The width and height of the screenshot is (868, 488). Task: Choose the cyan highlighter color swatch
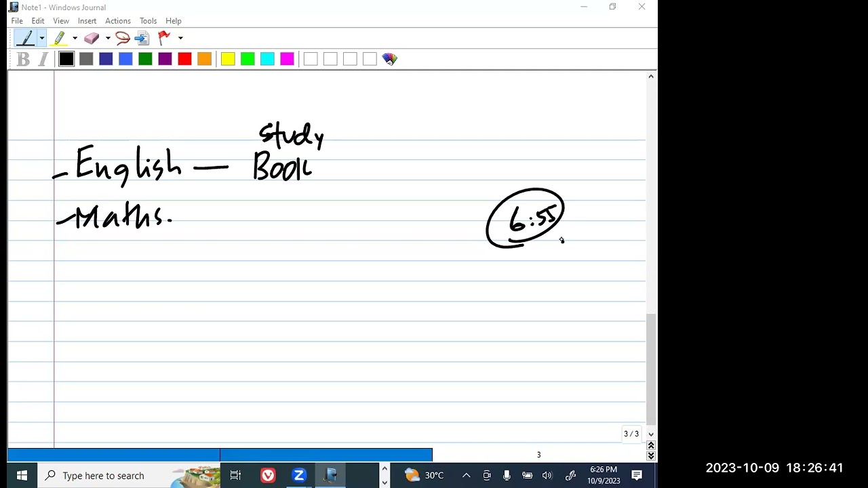(267, 60)
